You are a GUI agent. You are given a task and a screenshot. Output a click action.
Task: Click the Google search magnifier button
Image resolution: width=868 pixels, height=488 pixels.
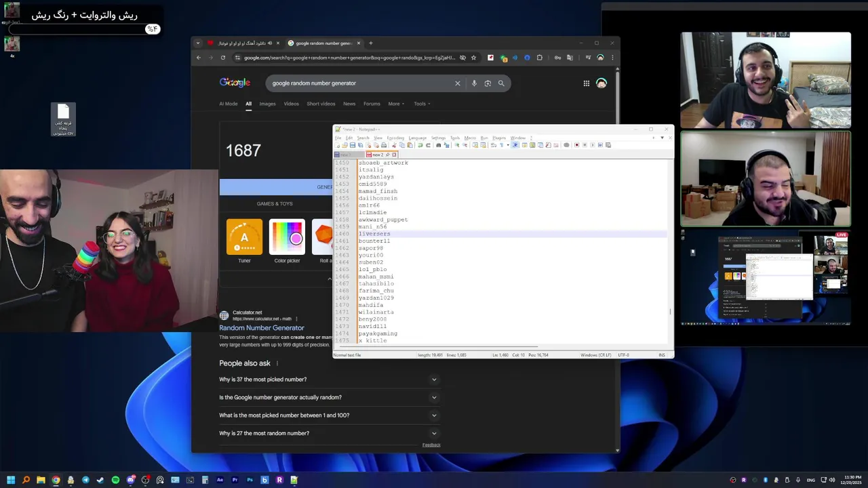[501, 83]
